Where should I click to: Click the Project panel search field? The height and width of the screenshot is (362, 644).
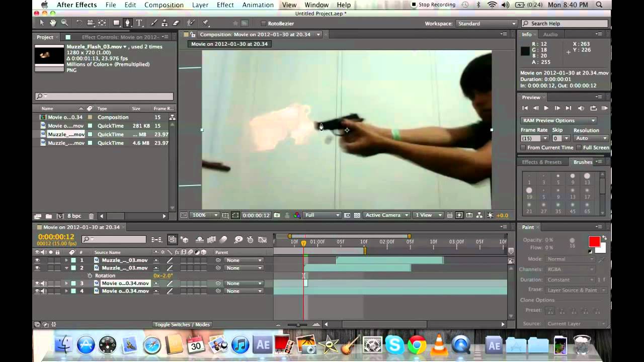[104, 97]
